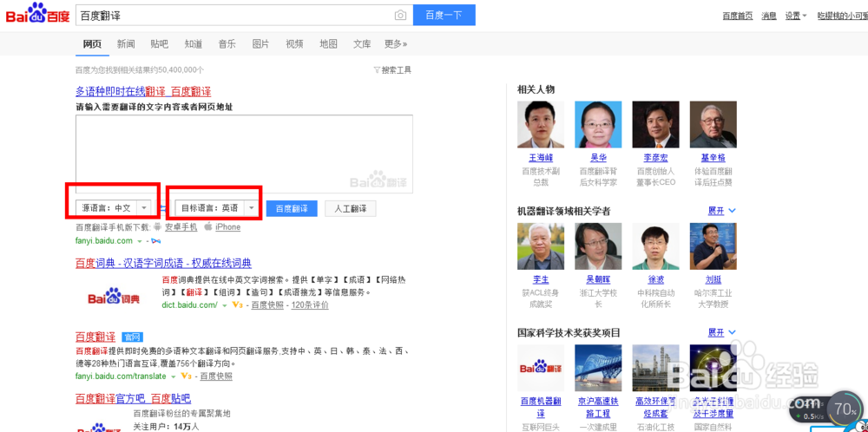
Task: Open the 徐波 name link
Action: [x=655, y=280]
